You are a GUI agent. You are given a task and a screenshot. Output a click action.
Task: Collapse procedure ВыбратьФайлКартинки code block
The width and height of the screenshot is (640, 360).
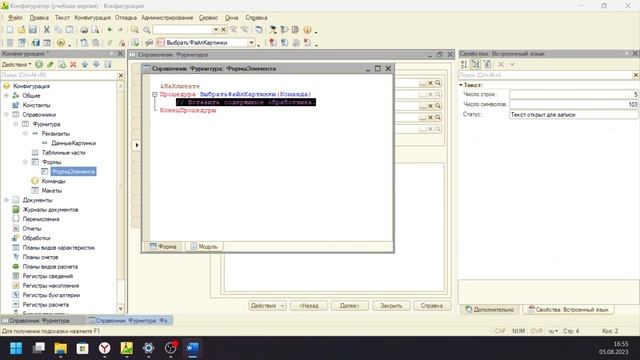[x=155, y=94]
